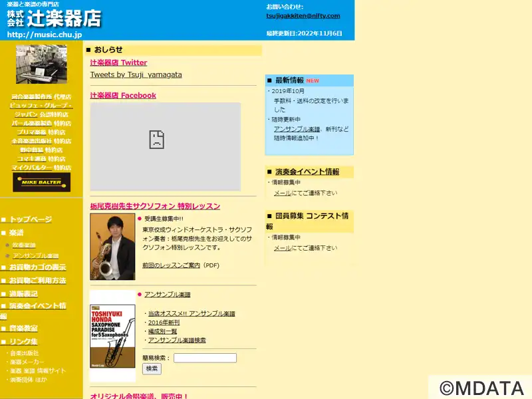Click the 辻楽器店 site title logo
Image resolution: width=532 pixels, height=399 pixels.
pos(55,18)
